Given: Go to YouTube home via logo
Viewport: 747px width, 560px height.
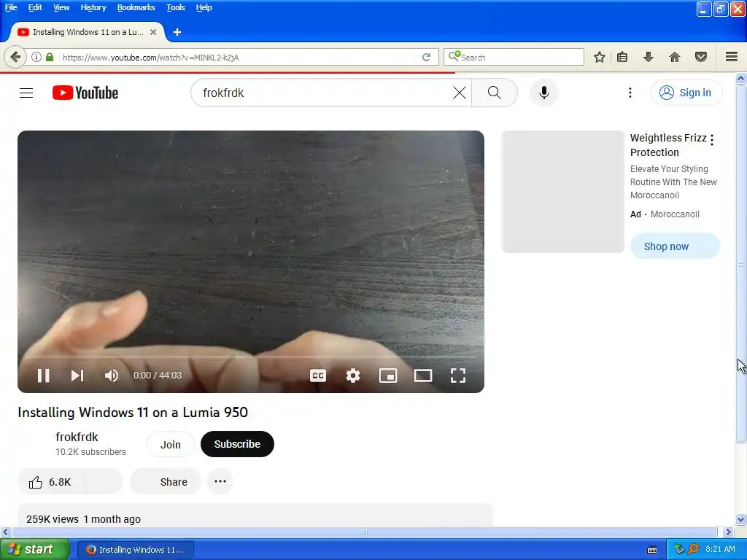Looking at the screenshot, I should pyautogui.click(x=85, y=93).
